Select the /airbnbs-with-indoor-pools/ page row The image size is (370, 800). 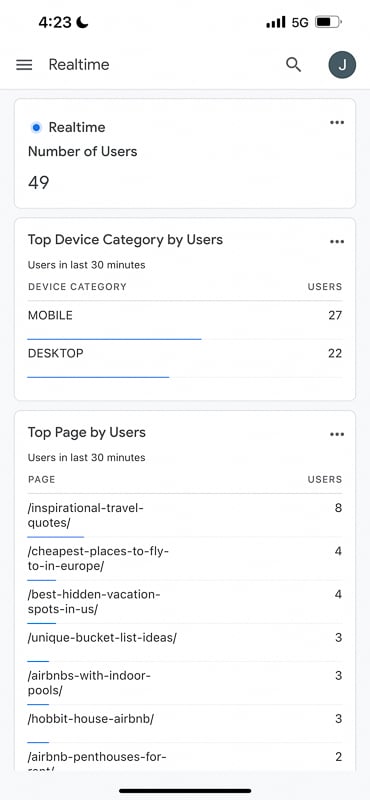185,684
